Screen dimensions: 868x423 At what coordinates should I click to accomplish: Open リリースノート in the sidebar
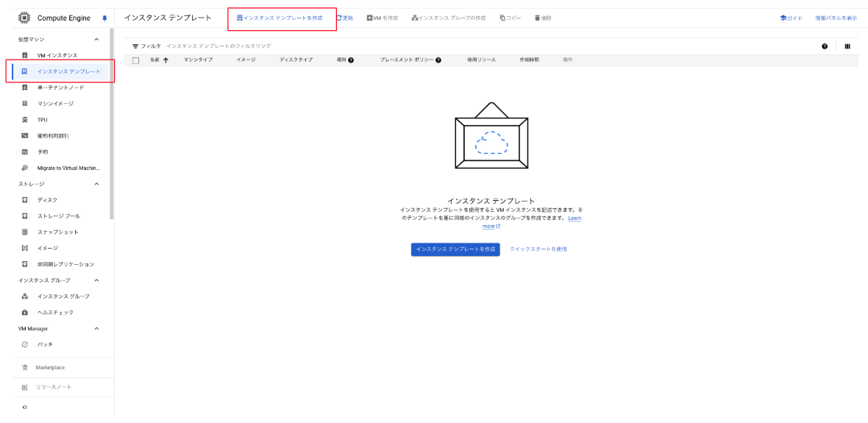pos(54,387)
